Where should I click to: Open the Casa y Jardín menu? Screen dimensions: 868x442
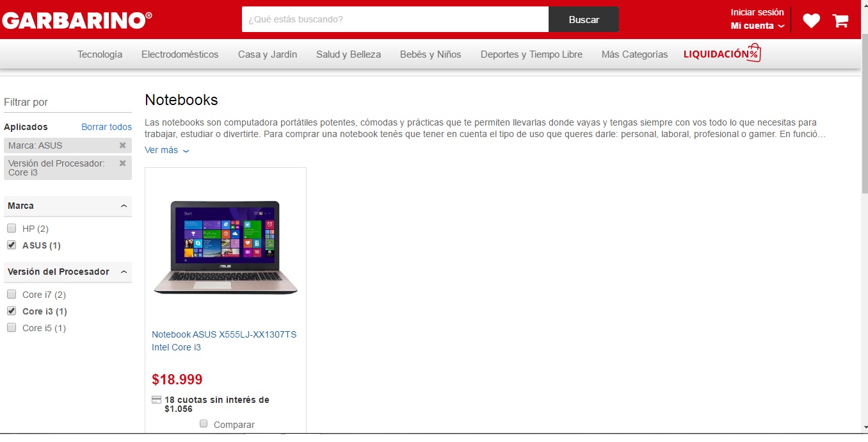[268, 54]
